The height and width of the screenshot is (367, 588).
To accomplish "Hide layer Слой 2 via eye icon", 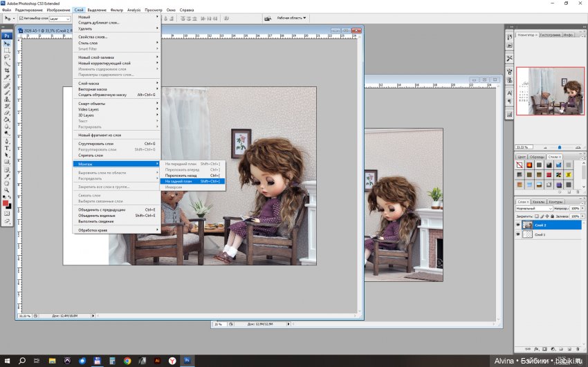I will 518,225.
